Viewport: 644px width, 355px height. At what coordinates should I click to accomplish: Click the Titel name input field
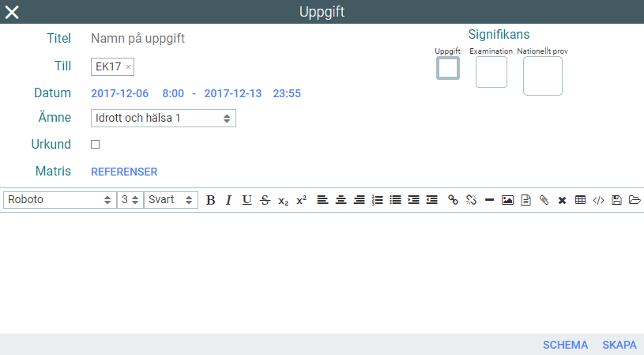[237, 38]
